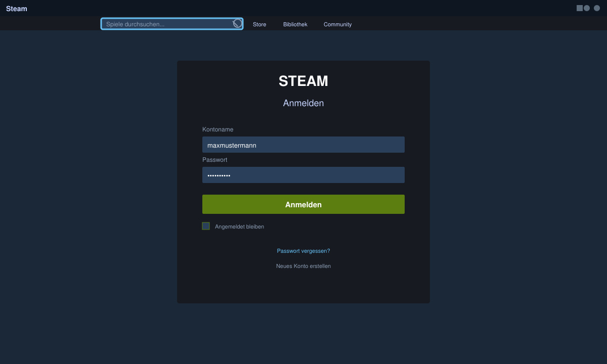607x364 pixels.
Task: Click the 'Anmelden' subtitle under the STEAM heading
Action: tap(303, 103)
